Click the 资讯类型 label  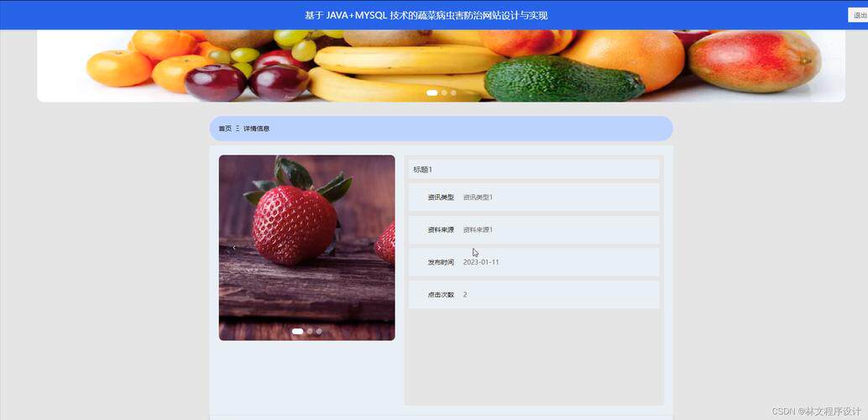[441, 197]
